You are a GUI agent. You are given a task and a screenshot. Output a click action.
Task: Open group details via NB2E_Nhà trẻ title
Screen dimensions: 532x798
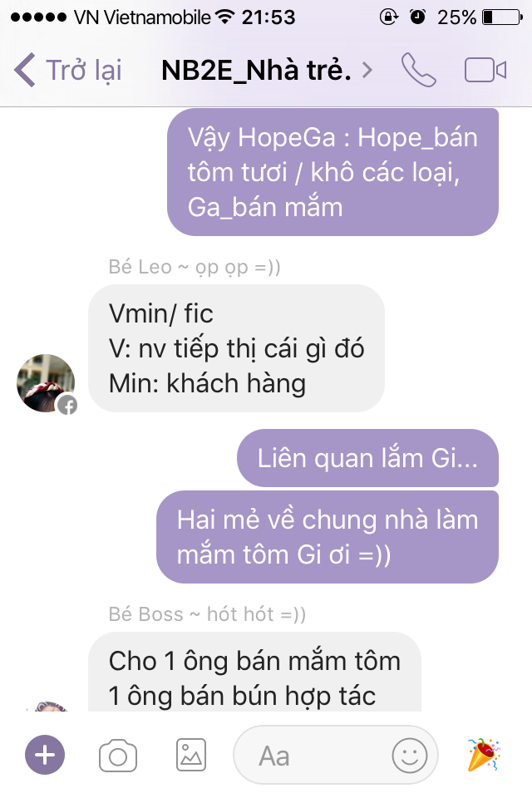click(256, 70)
